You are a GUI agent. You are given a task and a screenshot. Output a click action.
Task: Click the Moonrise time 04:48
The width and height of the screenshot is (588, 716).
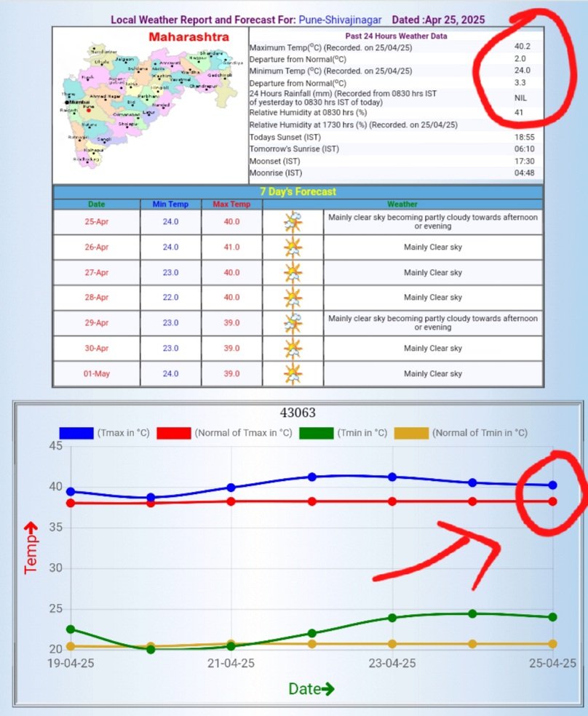(x=525, y=173)
